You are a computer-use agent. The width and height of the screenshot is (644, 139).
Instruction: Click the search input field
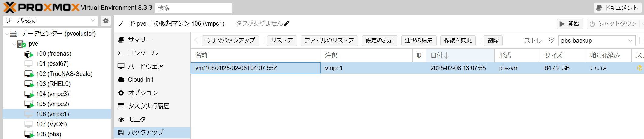coord(193,8)
